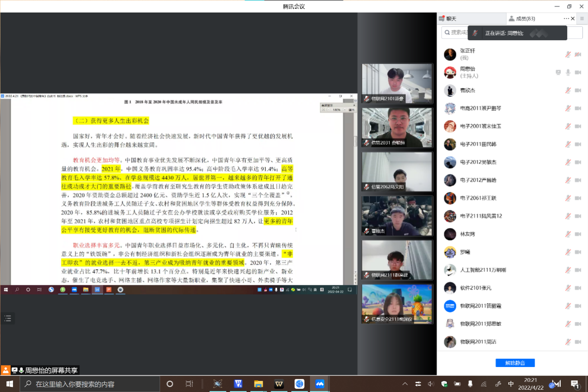
Task: Click the Windows Start button
Action: [x=10, y=384]
